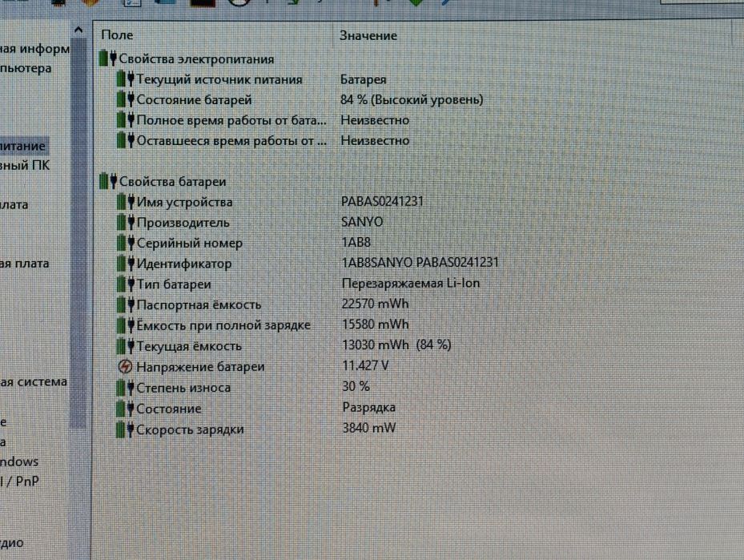The height and width of the screenshot is (560, 744).
Task: Click the 1AB8SANYO PABAS0241231 identifier value
Action: 420,263
